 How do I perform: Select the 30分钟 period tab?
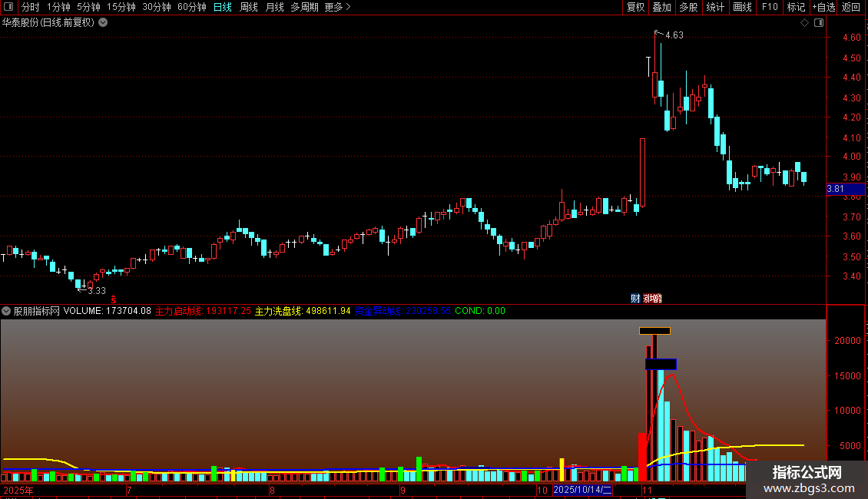click(x=157, y=7)
